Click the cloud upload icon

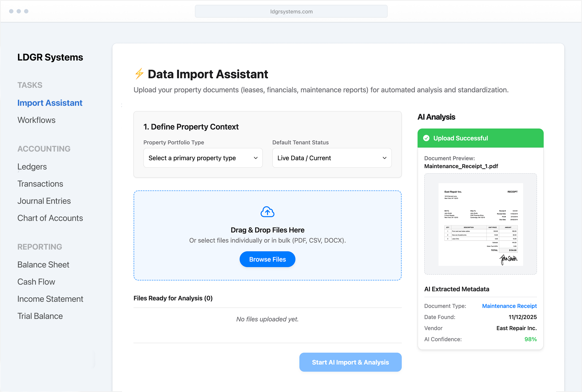point(267,212)
